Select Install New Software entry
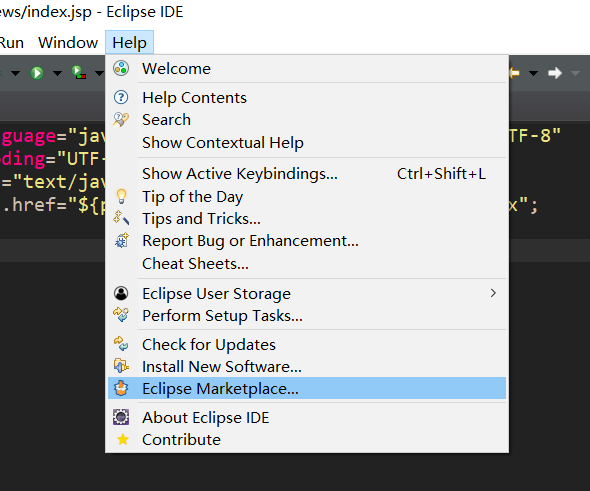Image resolution: width=590 pixels, height=491 pixels. (307, 366)
